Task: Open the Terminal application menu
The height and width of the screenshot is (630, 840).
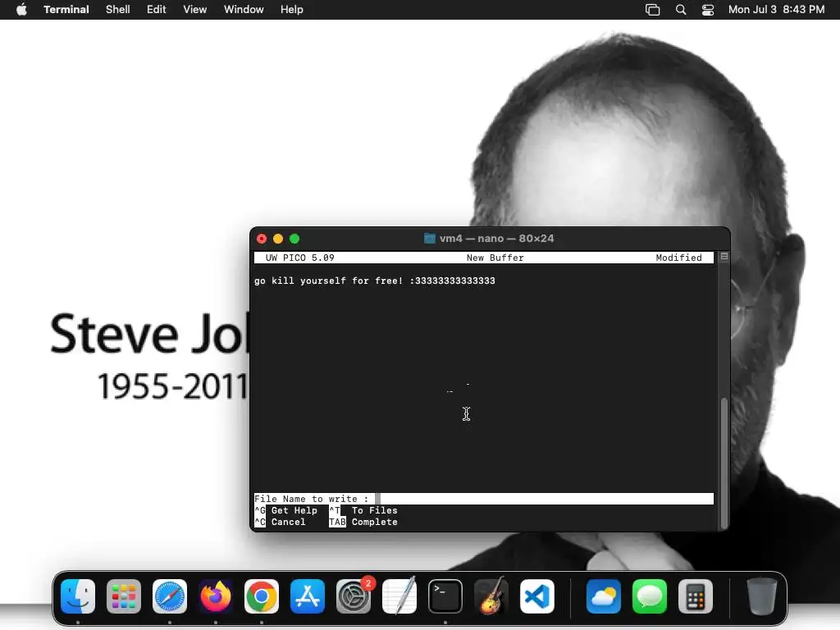Action: point(66,10)
